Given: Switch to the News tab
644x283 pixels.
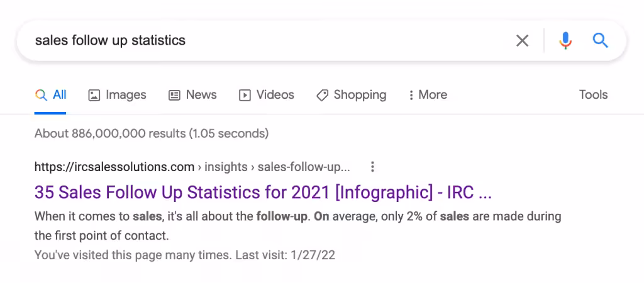Looking at the screenshot, I should tap(201, 95).
